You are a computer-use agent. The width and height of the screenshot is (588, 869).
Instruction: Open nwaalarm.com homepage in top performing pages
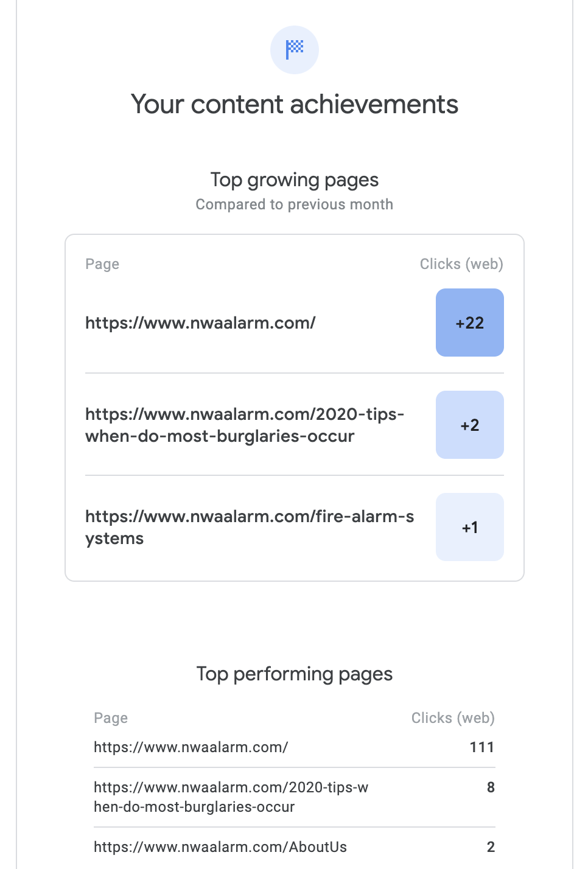click(191, 747)
